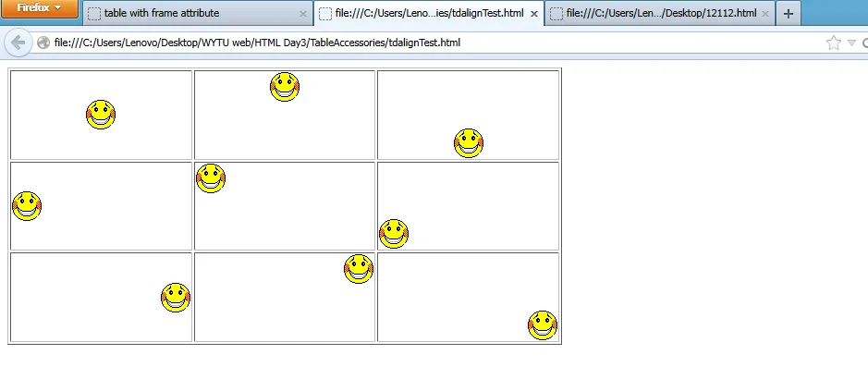Open the orange Firefox menu button
Viewport: 868px width, 367px height.
coord(40,8)
